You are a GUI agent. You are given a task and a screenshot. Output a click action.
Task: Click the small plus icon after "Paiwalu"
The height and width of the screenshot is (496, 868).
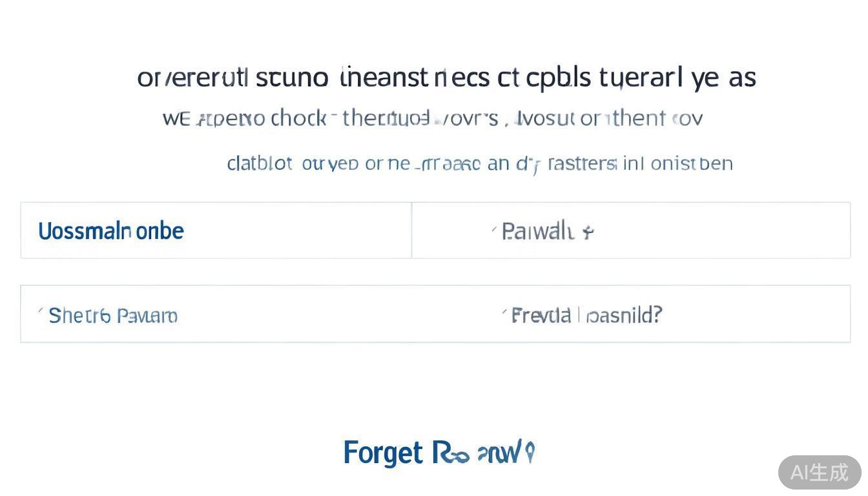point(587,231)
